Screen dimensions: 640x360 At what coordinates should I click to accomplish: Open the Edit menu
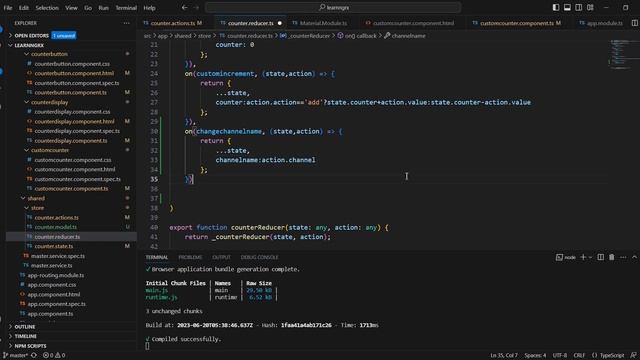pos(24,8)
